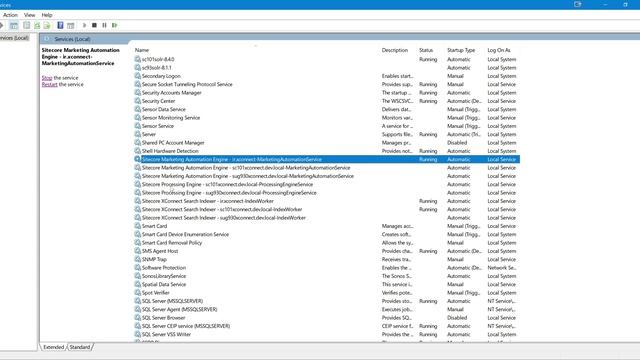Click the gear icon beside Spatial Data Service
This screenshot has height=360, width=640.
tap(138, 284)
